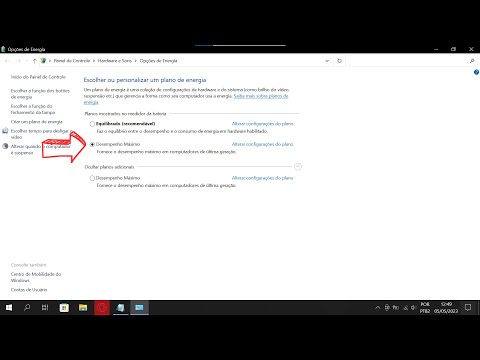Screen dimensions: 480x360
Task: Collapse the Ocultar planos adicionais section
Action: 298,167
